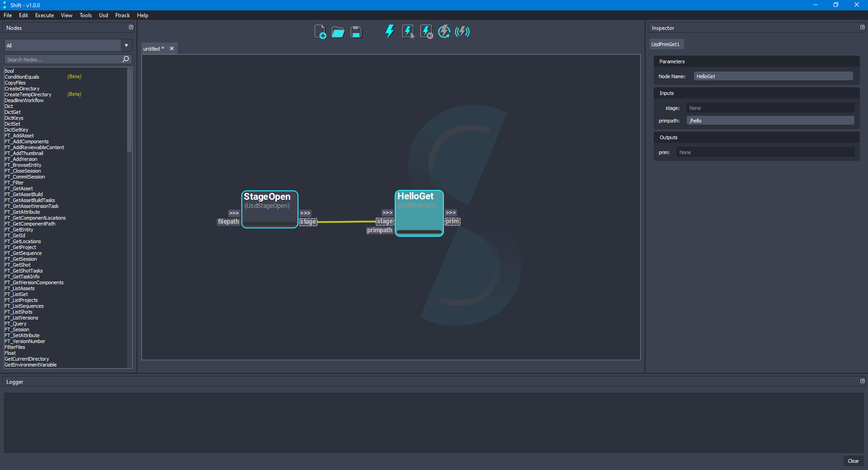Image resolution: width=868 pixels, height=470 pixels.
Task: Pop out the Nodes panel with its corner icon
Action: 131,27
